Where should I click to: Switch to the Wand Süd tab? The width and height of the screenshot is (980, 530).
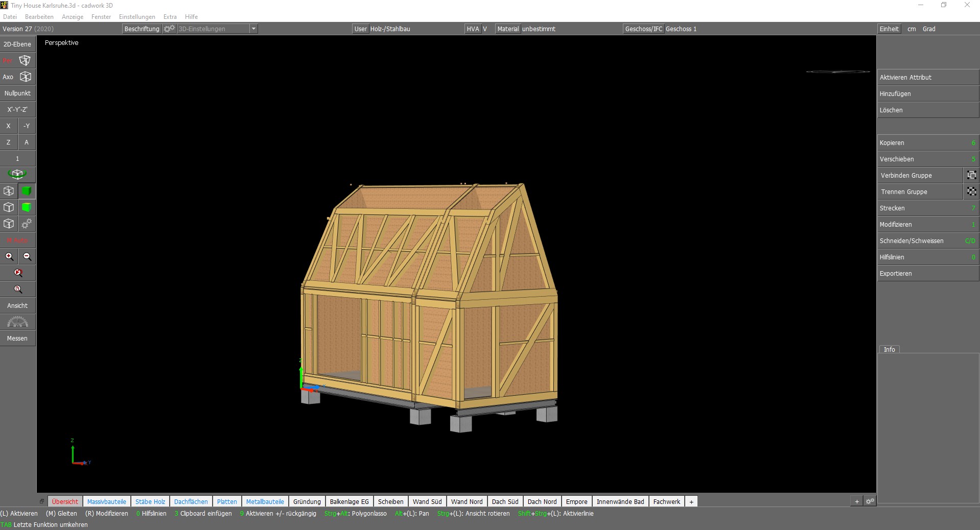tap(427, 501)
